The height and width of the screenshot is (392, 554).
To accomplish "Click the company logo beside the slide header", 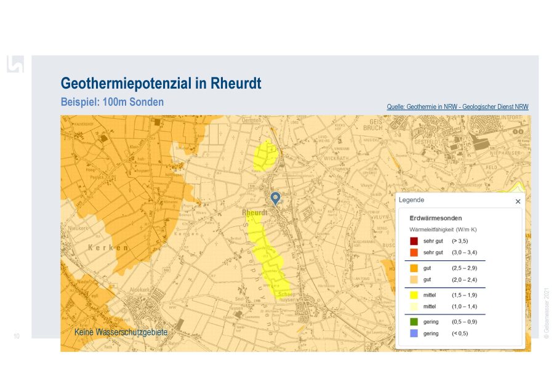I will [15, 64].
